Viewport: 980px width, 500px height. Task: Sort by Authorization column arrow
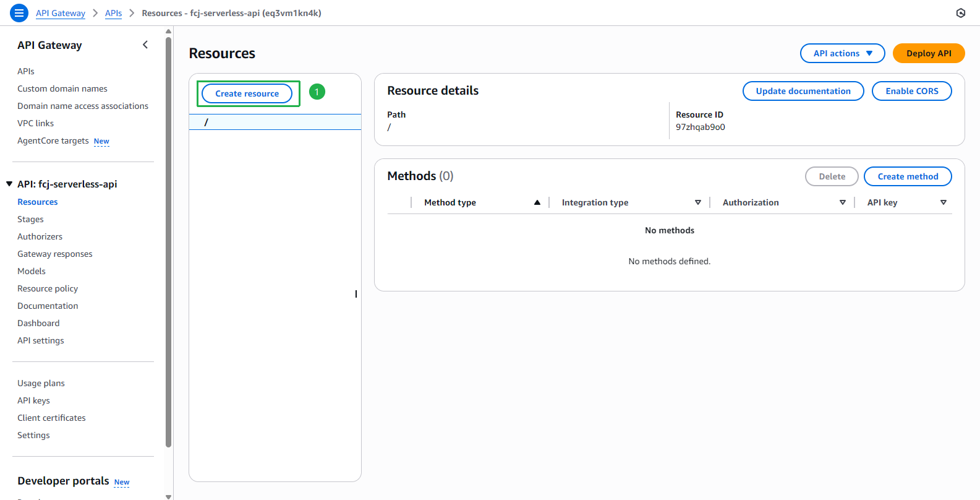click(x=843, y=202)
